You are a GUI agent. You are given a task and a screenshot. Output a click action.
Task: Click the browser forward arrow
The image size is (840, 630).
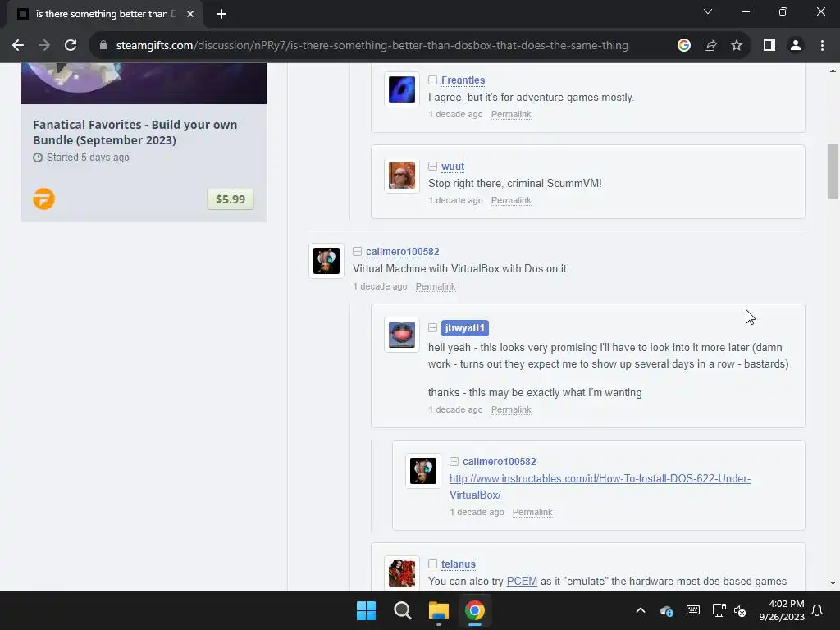[44, 46]
